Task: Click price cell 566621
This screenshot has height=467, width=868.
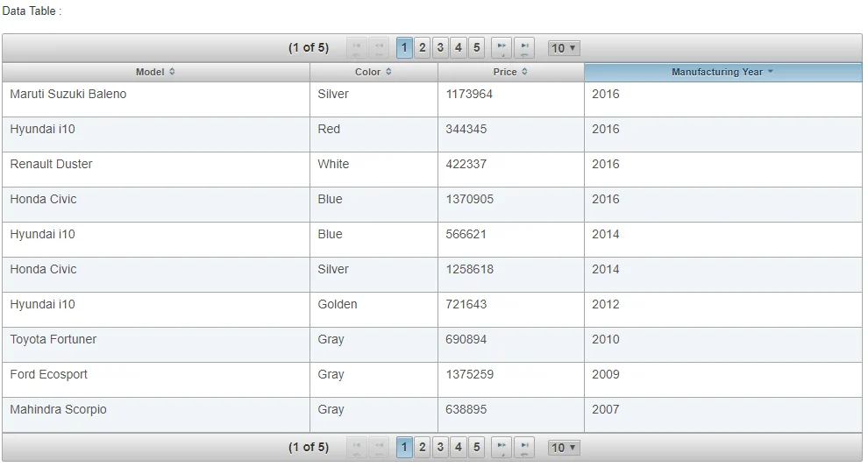Action: click(x=511, y=239)
